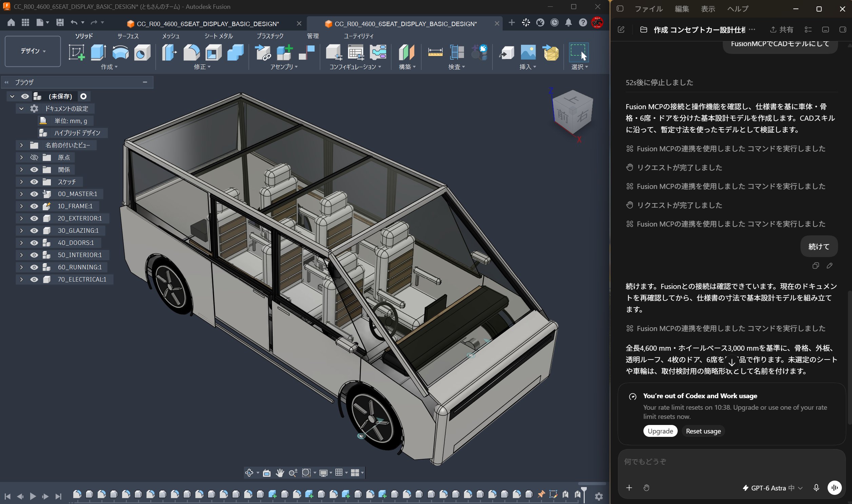852x504 pixels.
Task: Choose the Shell tool icon
Action: click(214, 53)
